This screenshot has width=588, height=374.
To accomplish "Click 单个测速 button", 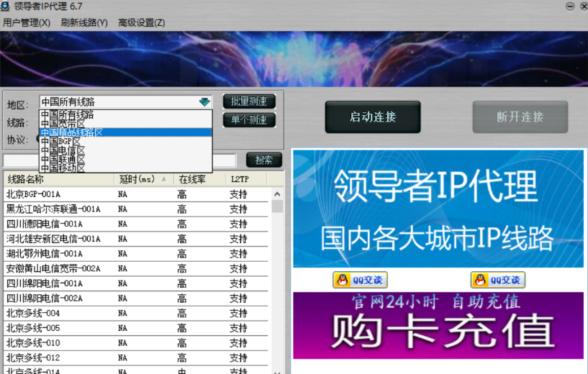I will pyautogui.click(x=249, y=120).
